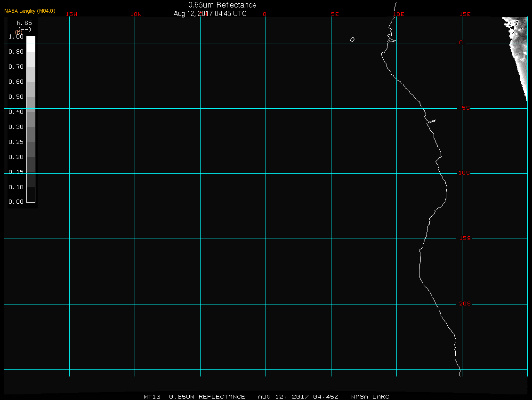Click the 15E longitude label
The image size is (532, 400).
(x=465, y=14)
